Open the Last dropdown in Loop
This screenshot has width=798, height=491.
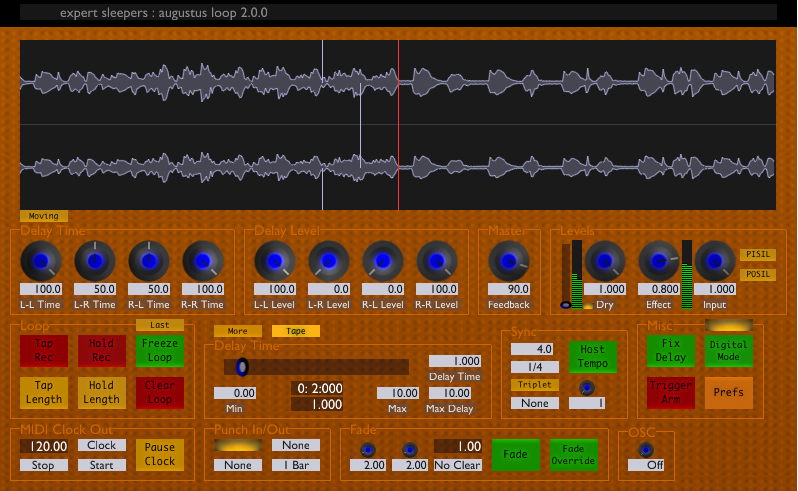click(x=160, y=325)
